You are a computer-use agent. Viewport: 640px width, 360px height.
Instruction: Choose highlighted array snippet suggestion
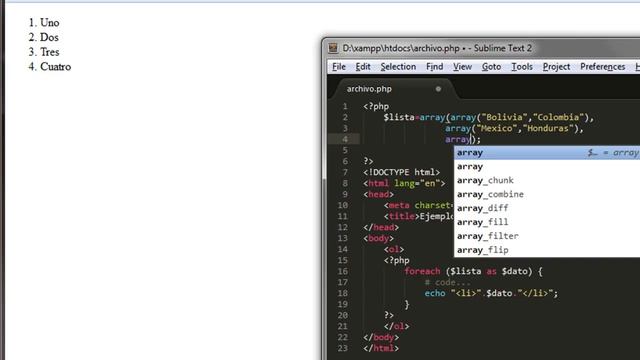click(x=547, y=153)
